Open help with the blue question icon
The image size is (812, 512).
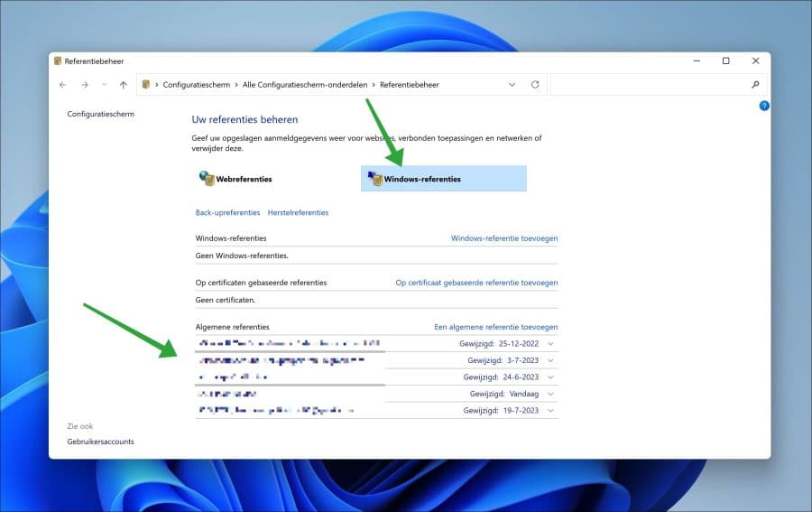click(x=764, y=106)
